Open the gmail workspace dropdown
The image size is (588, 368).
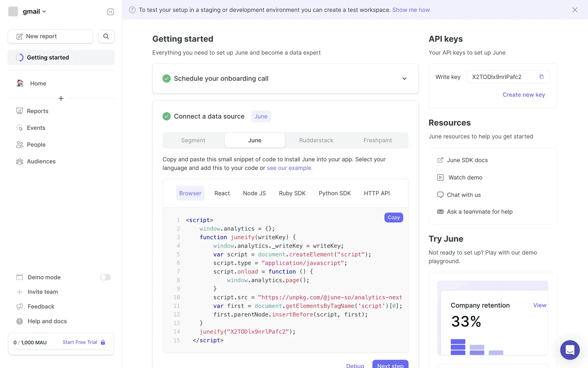pyautogui.click(x=34, y=12)
